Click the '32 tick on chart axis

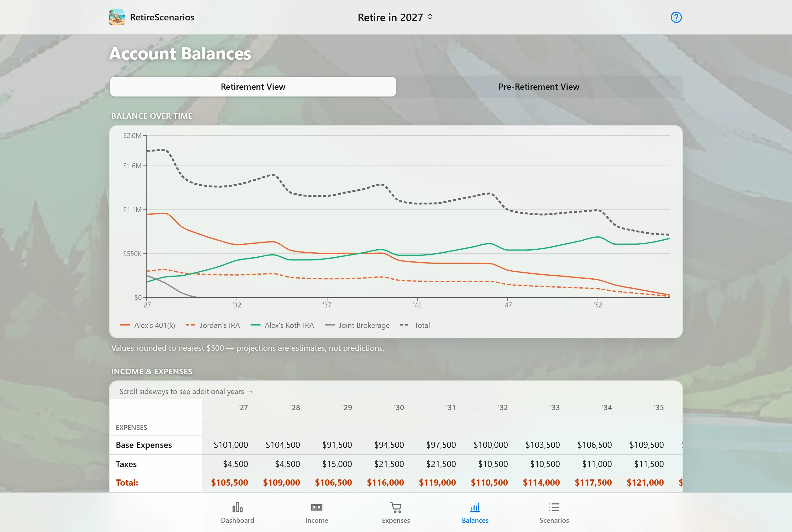click(237, 305)
